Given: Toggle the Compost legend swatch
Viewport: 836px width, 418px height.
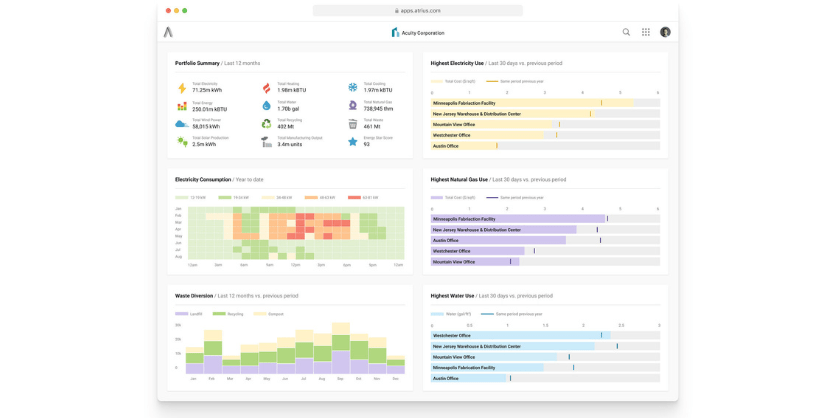Looking at the screenshot, I should pos(260,314).
